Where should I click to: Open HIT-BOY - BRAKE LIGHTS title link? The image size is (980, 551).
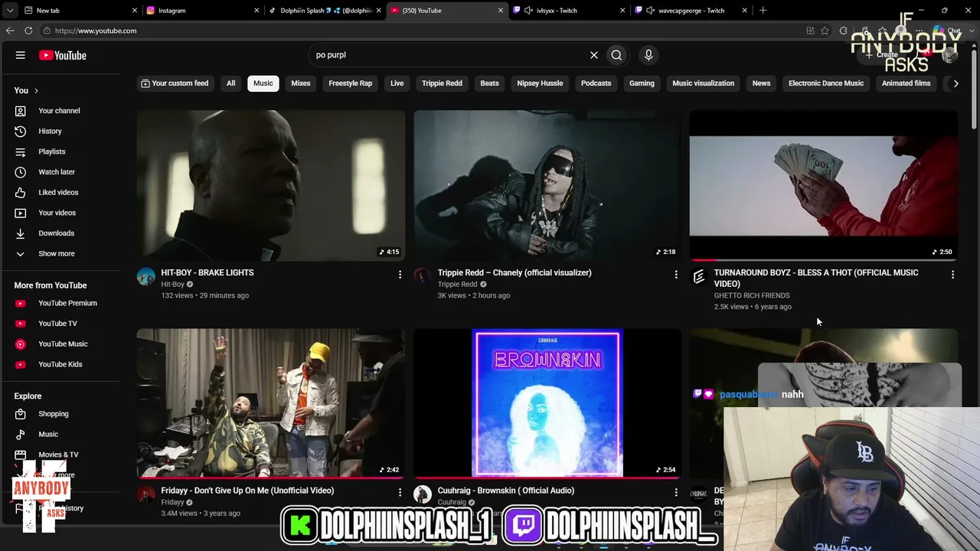pos(207,272)
